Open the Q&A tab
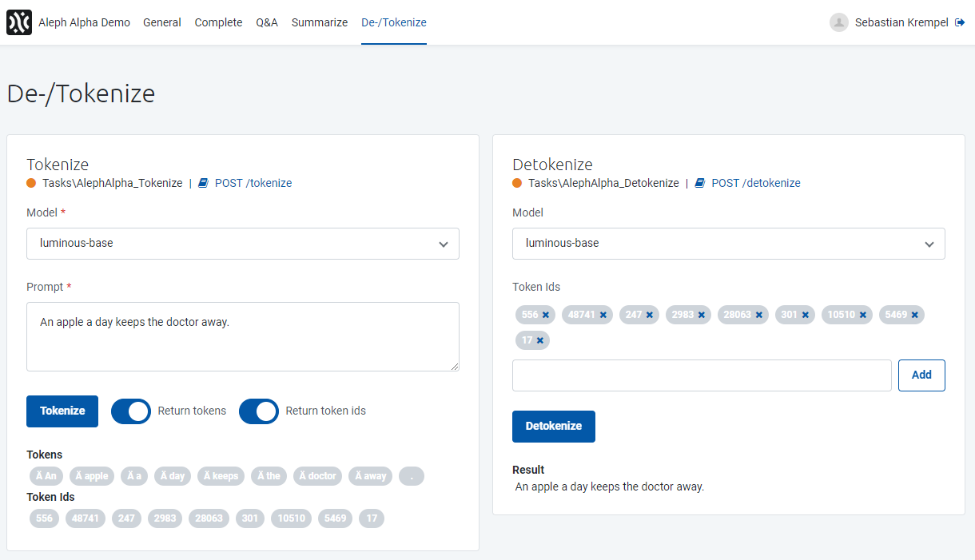The height and width of the screenshot is (560, 975). click(267, 22)
